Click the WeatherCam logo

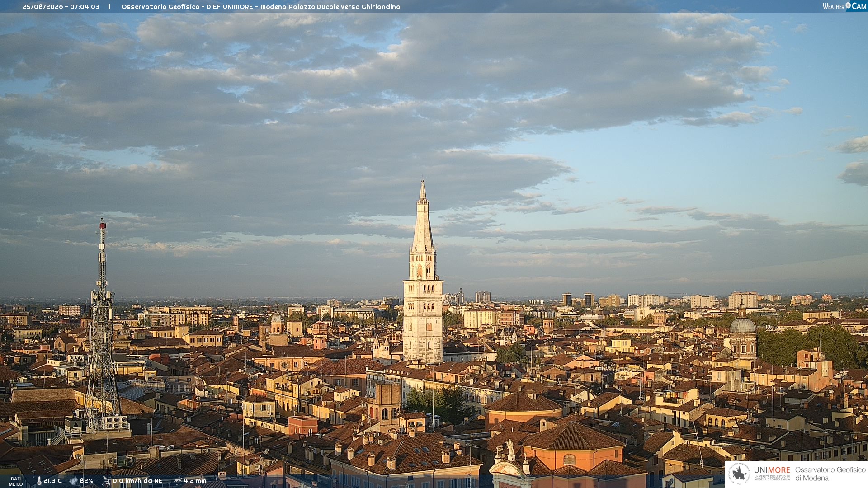coord(844,6)
